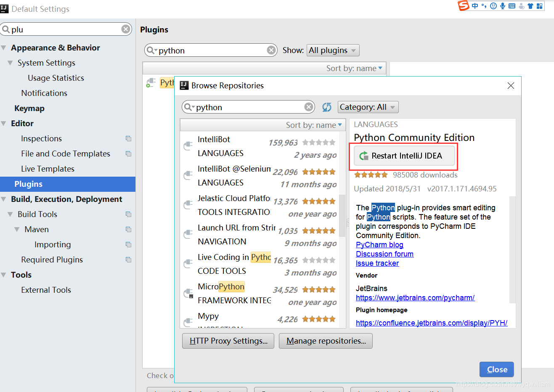Click the Sogou input method S icon
554x392 pixels.
pos(463,5)
